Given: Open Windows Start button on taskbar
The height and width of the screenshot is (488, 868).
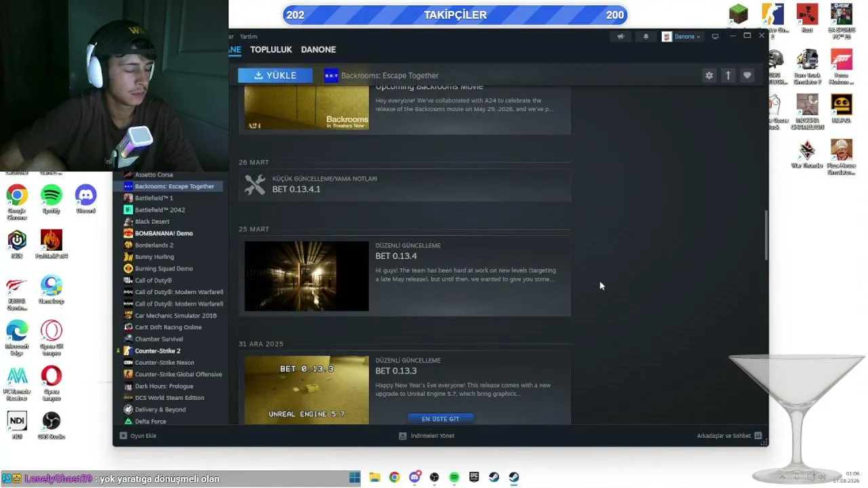Looking at the screenshot, I should pos(355,477).
